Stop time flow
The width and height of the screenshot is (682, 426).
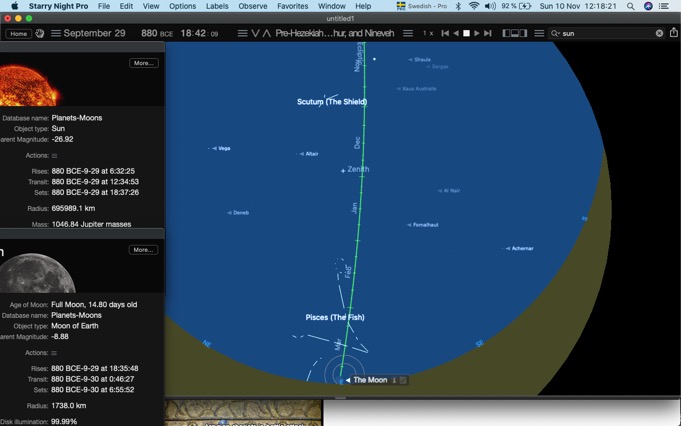[466, 34]
